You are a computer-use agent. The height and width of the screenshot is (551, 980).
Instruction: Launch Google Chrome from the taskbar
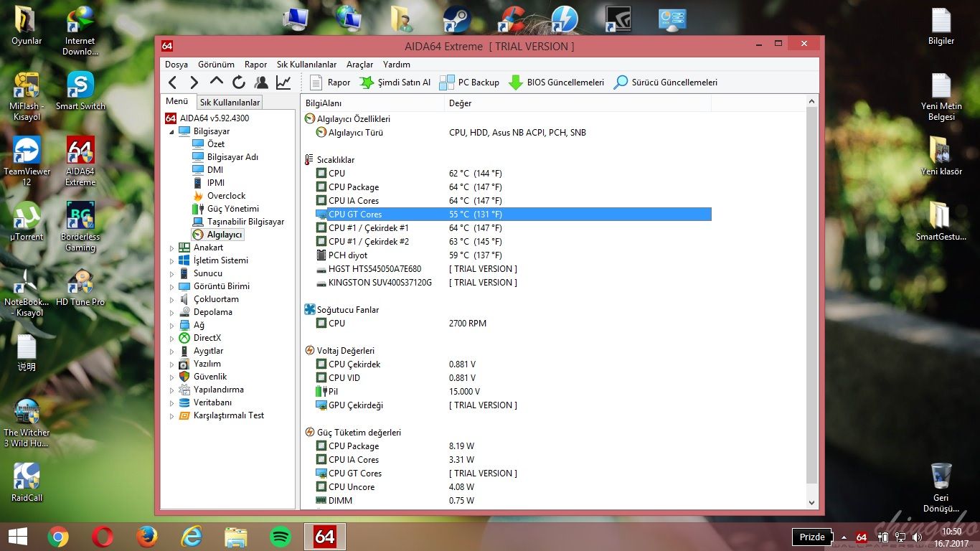(58, 536)
